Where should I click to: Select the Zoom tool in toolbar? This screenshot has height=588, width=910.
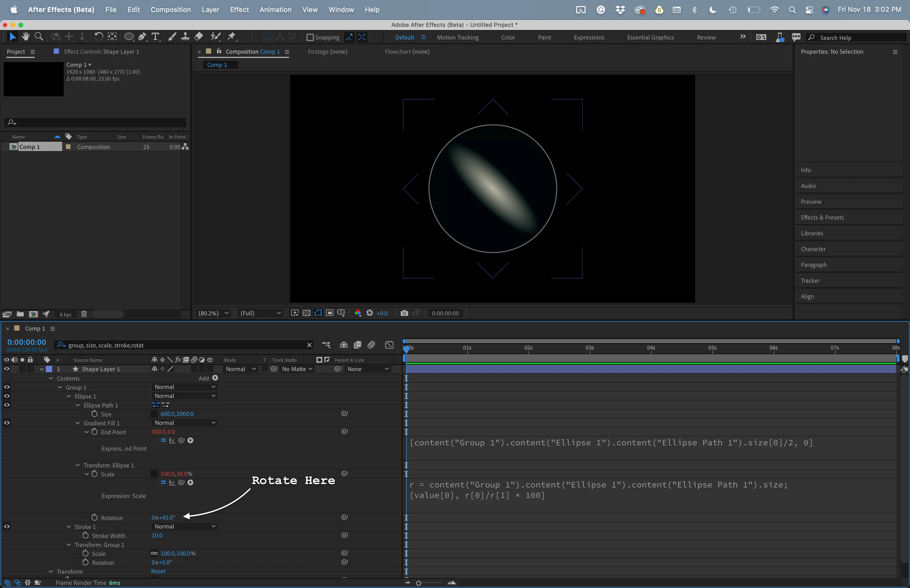point(38,37)
